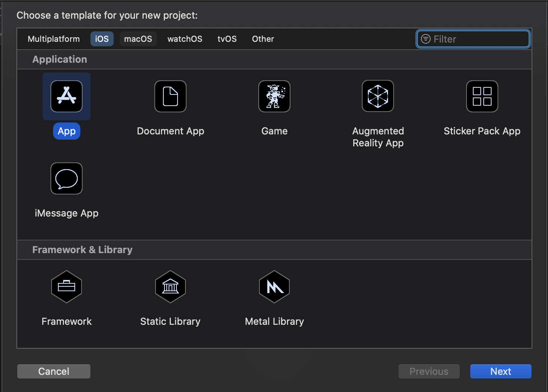Click the Document App label

pyautogui.click(x=170, y=131)
